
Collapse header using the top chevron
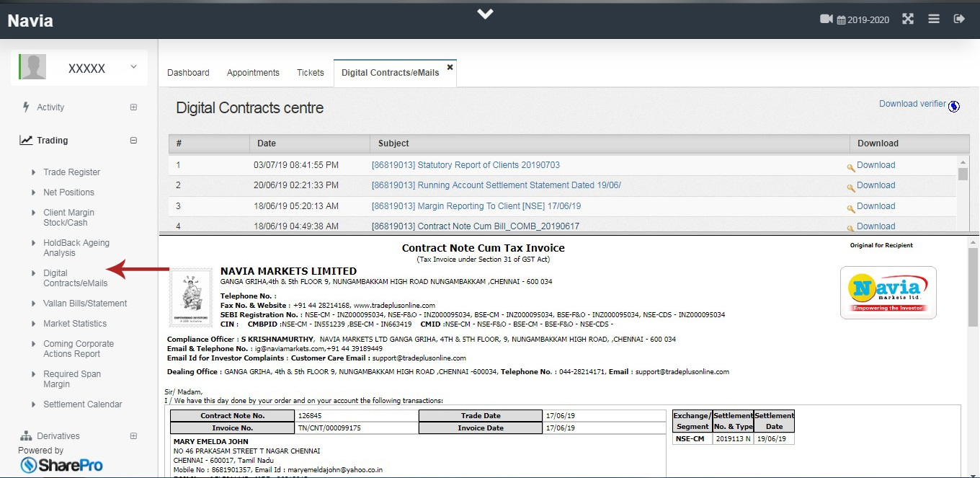[485, 14]
